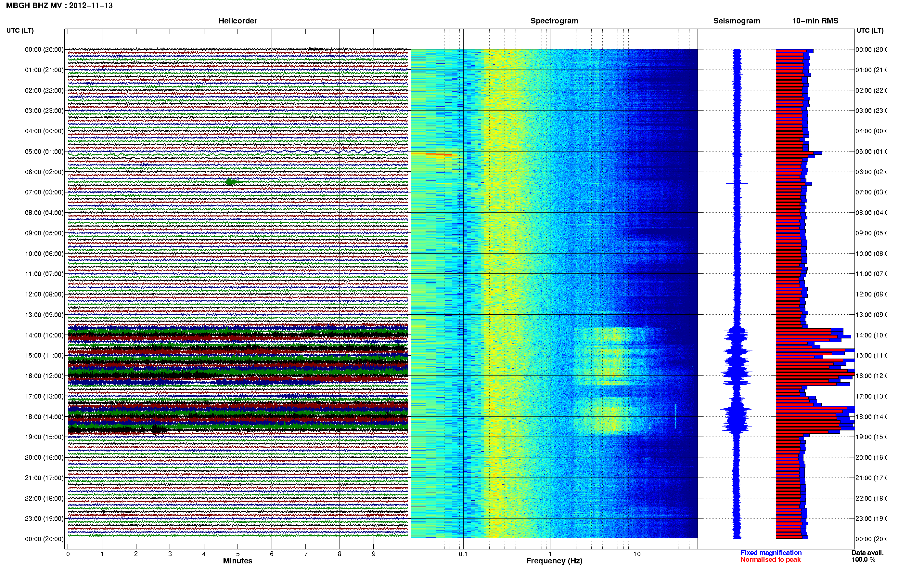Select the Spectrogram panel heading

coord(554,21)
